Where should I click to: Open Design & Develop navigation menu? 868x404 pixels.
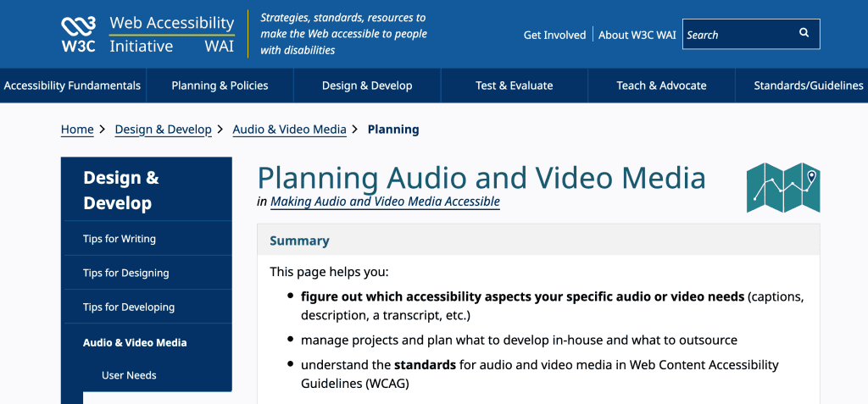pos(367,86)
